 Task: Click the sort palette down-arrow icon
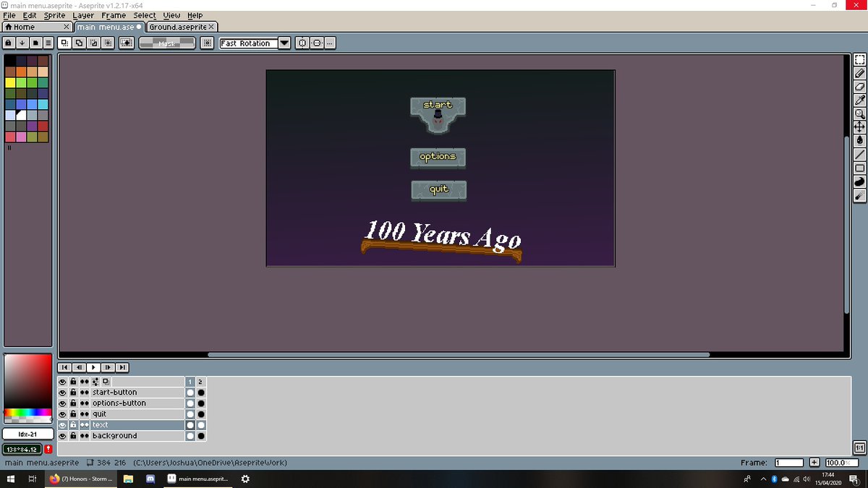22,43
